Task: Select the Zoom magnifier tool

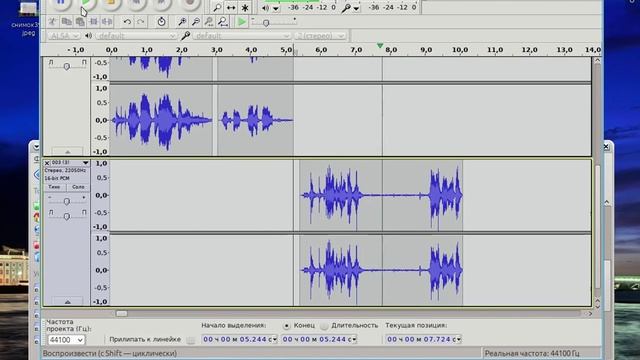Action: [217, 7]
